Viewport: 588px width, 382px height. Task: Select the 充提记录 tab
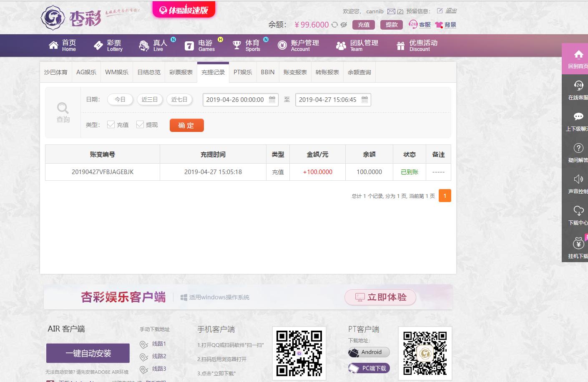click(213, 72)
